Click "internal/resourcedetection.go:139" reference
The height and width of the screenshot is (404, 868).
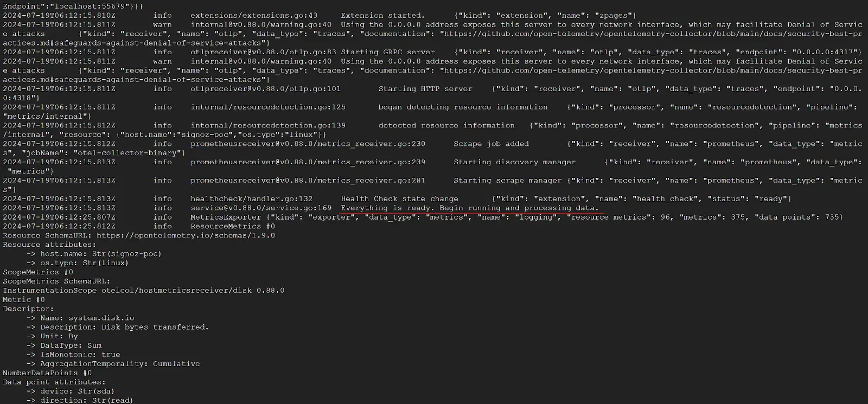(268, 125)
